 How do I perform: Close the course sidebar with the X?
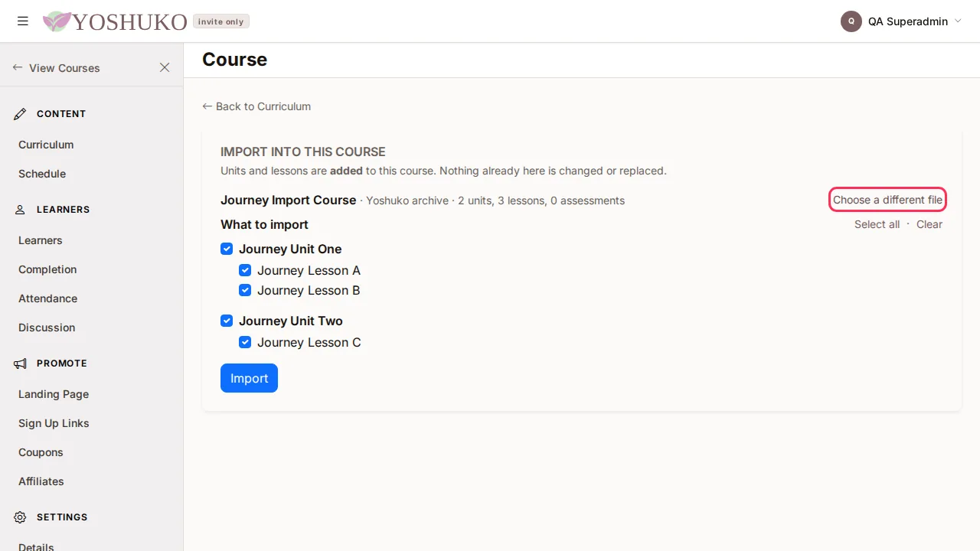pos(165,67)
